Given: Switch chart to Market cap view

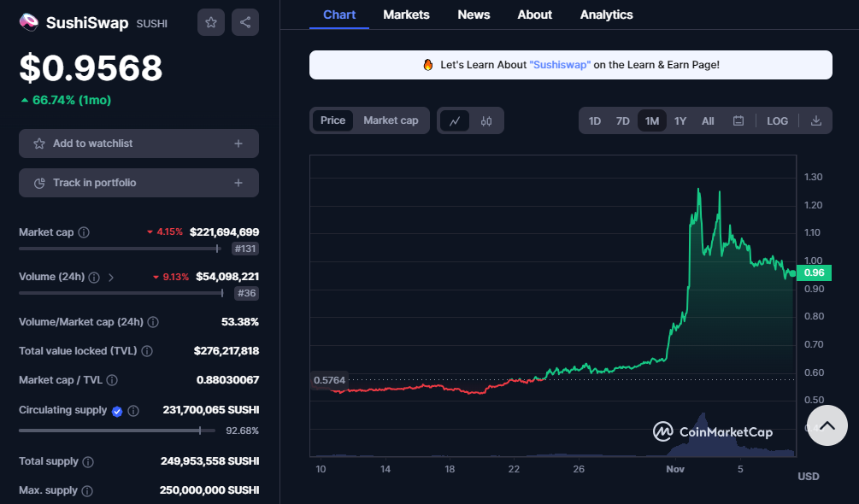Looking at the screenshot, I should click(x=391, y=120).
